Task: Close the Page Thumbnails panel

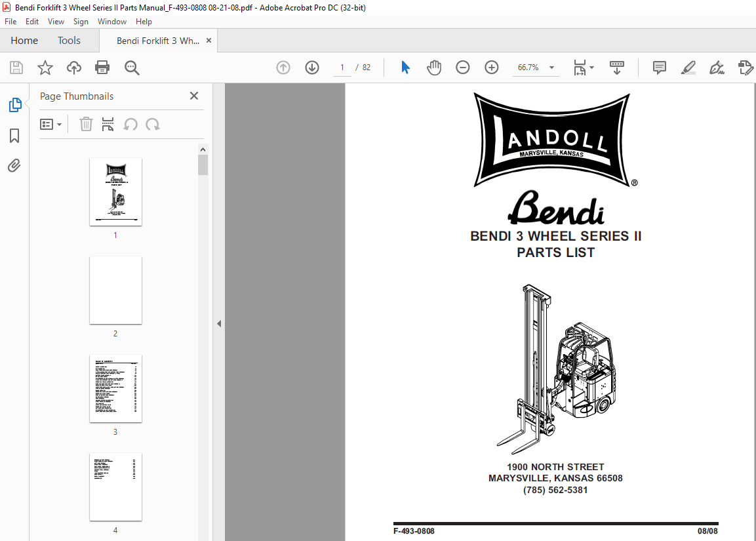Action: [x=194, y=96]
